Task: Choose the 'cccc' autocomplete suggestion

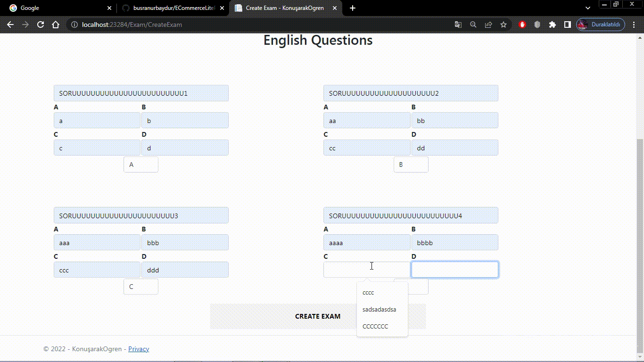Action: (382, 293)
